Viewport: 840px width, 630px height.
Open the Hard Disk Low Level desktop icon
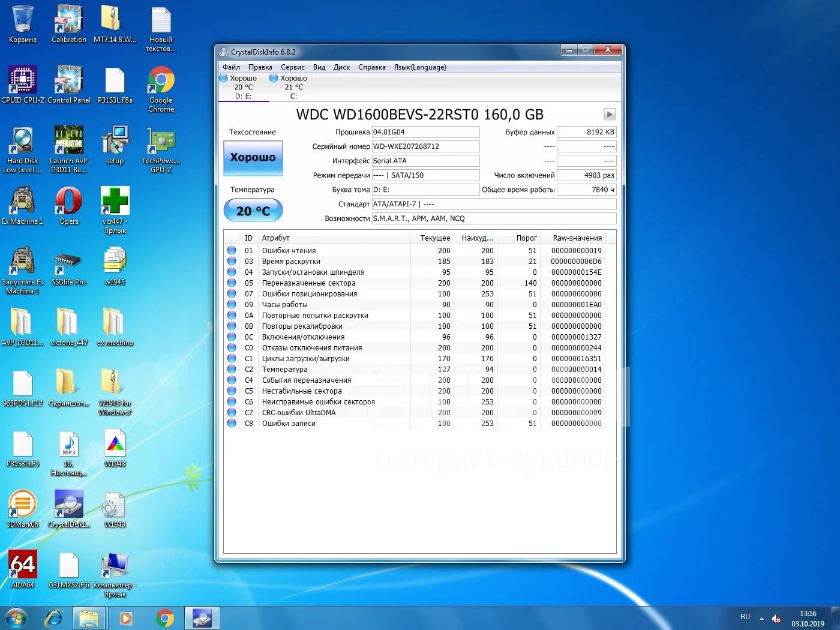(x=23, y=149)
